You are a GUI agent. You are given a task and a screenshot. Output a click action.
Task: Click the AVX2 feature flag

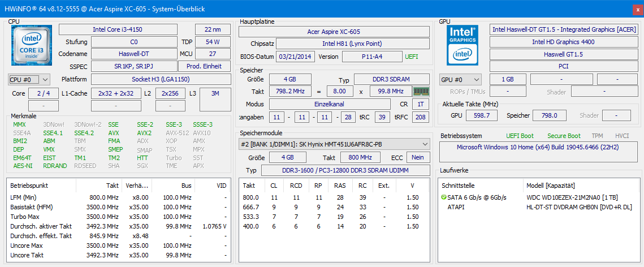[144, 133]
